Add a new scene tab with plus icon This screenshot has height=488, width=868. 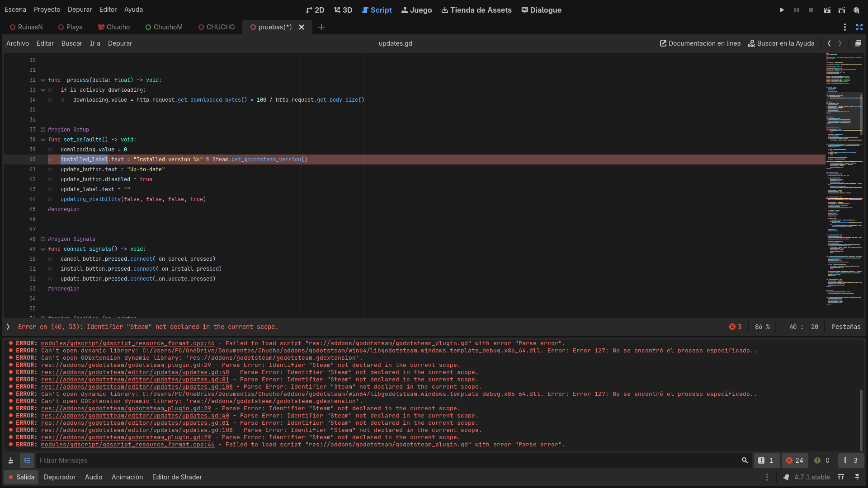321,27
